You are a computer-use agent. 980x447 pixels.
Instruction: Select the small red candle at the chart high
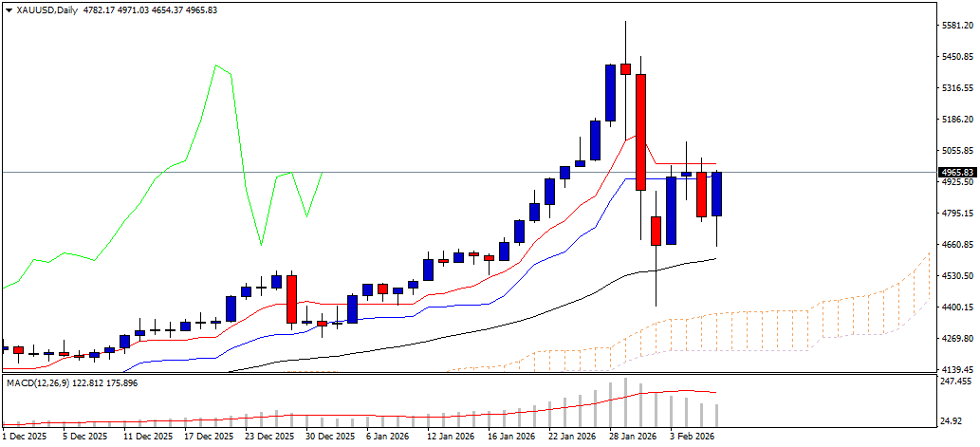[625, 68]
